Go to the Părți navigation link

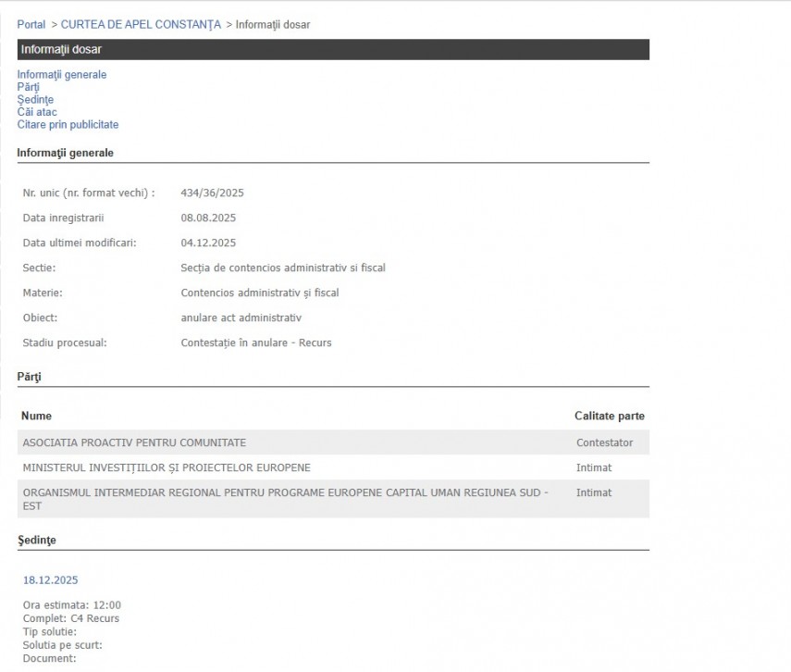28,87
